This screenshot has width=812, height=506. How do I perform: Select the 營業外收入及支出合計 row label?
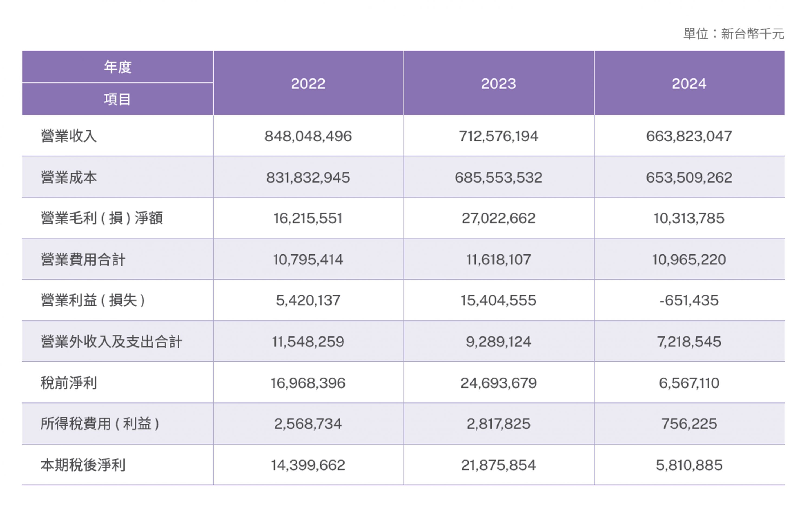point(111,342)
